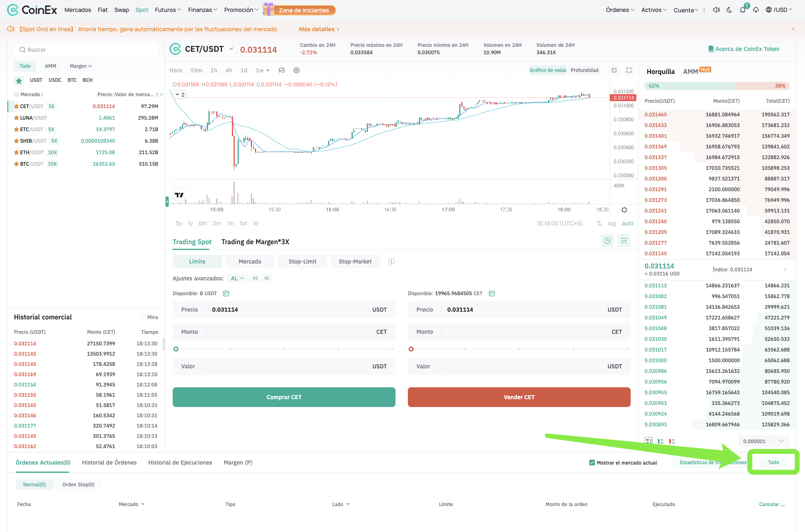Screen dimensions: 805x532
Task: Deposit CET via wallet icon
Action: 492,294
